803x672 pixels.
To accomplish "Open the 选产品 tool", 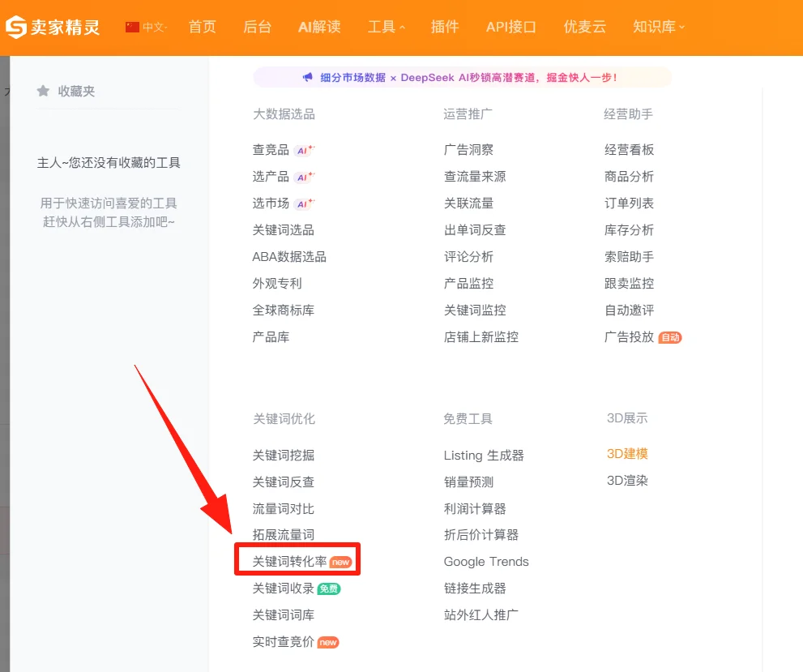I will point(271,176).
